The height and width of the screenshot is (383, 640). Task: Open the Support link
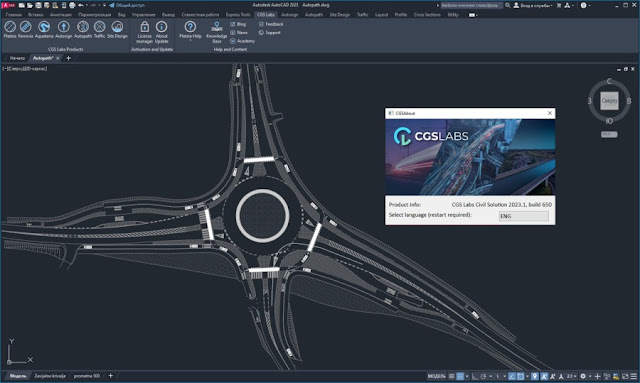(x=270, y=32)
